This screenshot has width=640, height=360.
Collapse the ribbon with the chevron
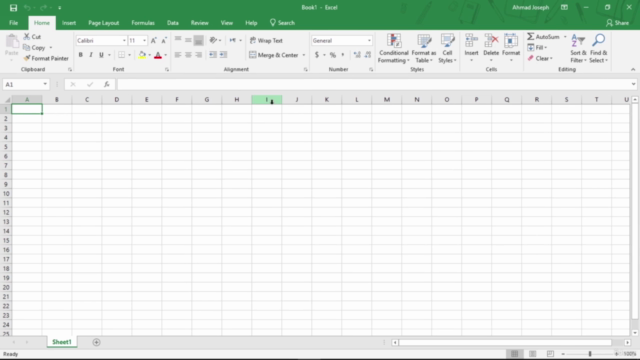pyautogui.click(x=633, y=70)
